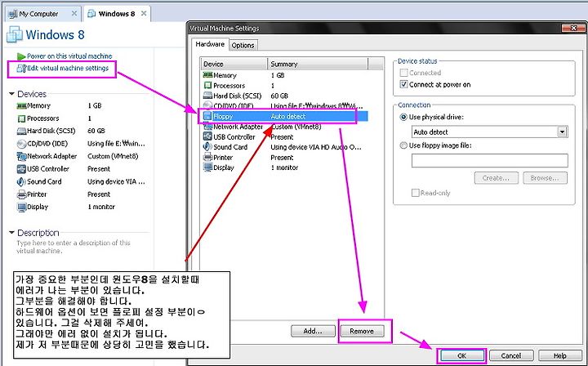Select the Sound Card VIA HD Audio row
Screen dimensions: 588x366
[x=285, y=147]
